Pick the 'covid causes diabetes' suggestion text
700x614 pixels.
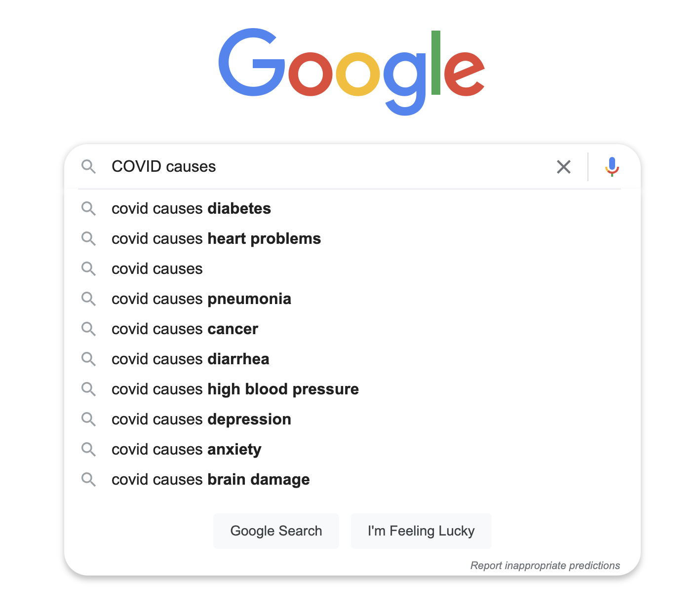click(x=191, y=209)
